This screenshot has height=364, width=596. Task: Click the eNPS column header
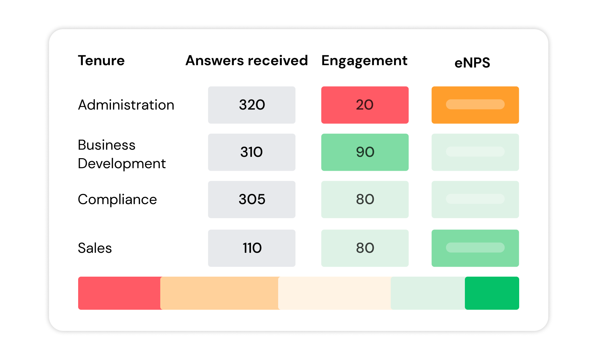(472, 63)
